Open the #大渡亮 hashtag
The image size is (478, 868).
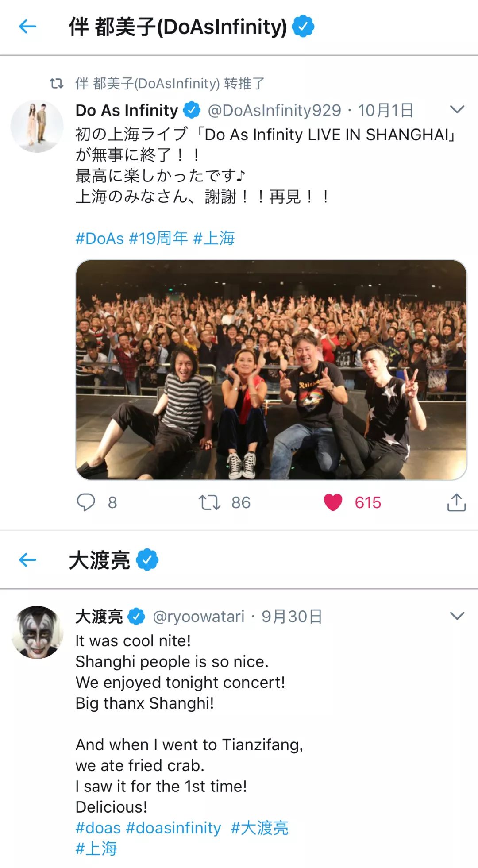click(260, 828)
